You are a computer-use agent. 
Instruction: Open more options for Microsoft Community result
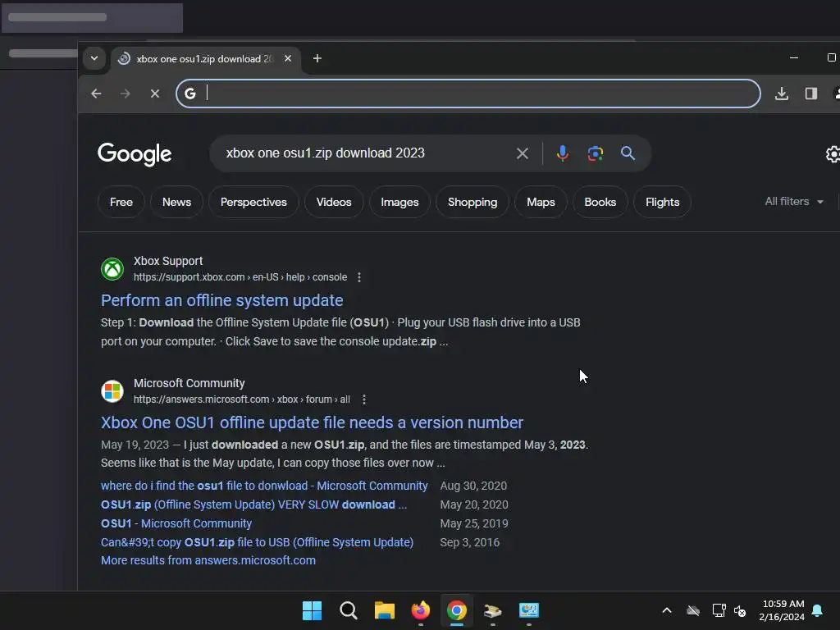point(363,399)
